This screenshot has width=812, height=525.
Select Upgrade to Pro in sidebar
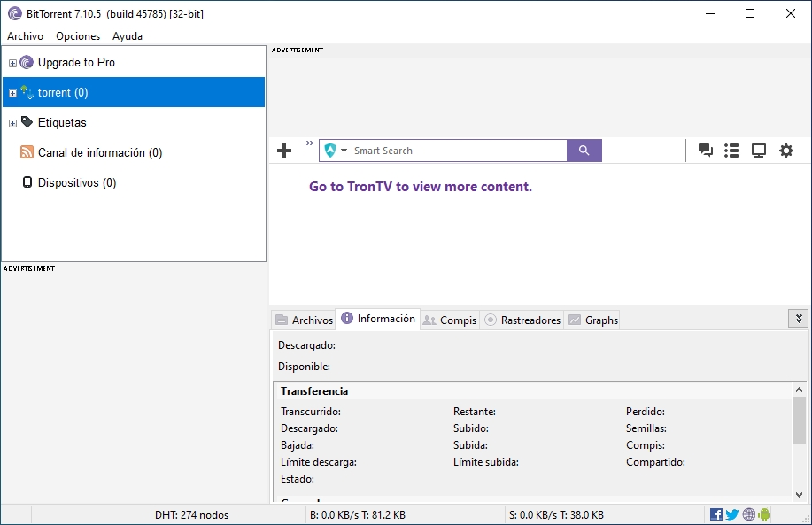[x=76, y=62]
